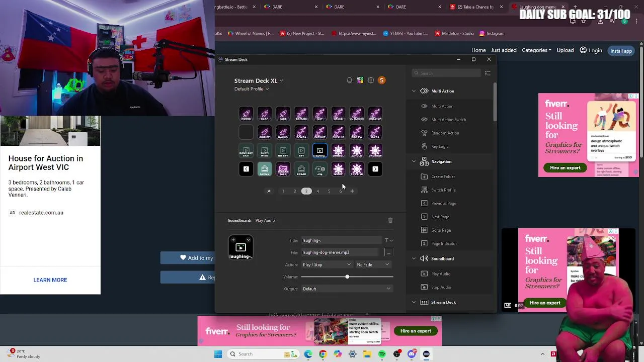644x362 pixels.
Task: Select the DRUNKSP key
Action: click(x=375, y=151)
